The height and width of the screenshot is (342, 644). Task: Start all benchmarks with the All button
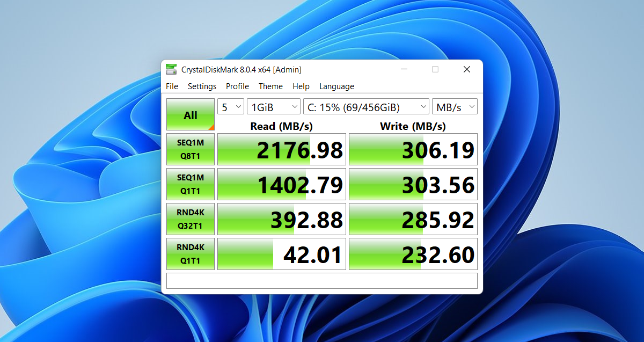click(x=191, y=114)
